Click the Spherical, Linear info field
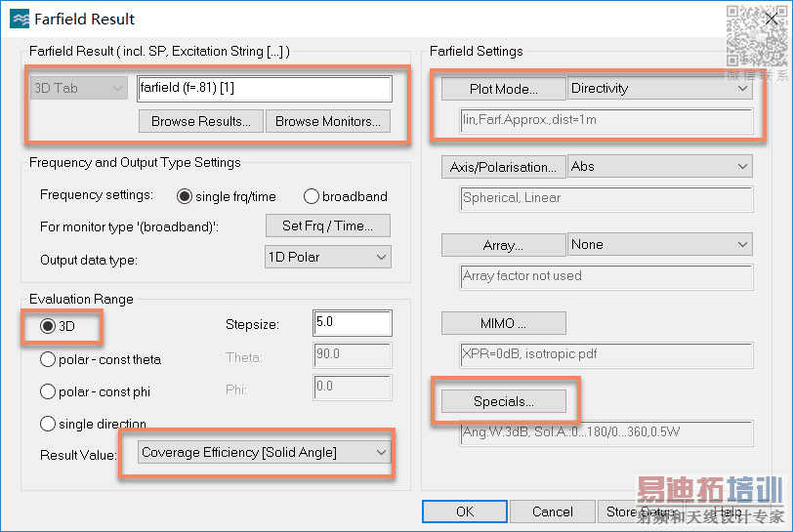 [606, 199]
